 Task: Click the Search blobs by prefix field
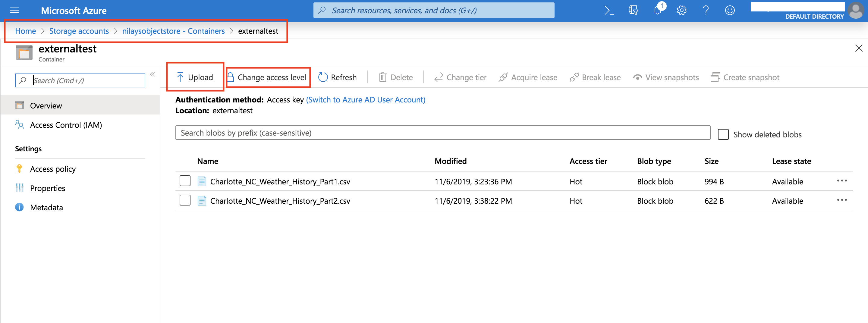pos(442,133)
